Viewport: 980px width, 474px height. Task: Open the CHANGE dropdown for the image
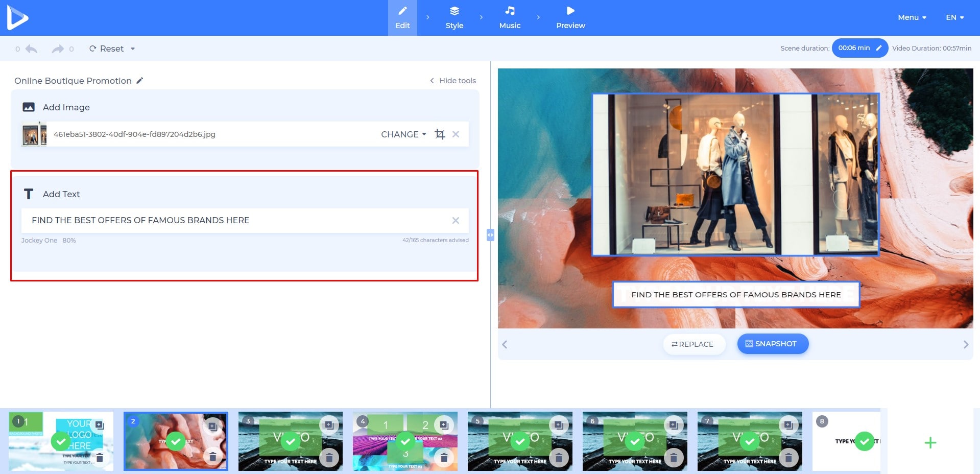pos(403,134)
